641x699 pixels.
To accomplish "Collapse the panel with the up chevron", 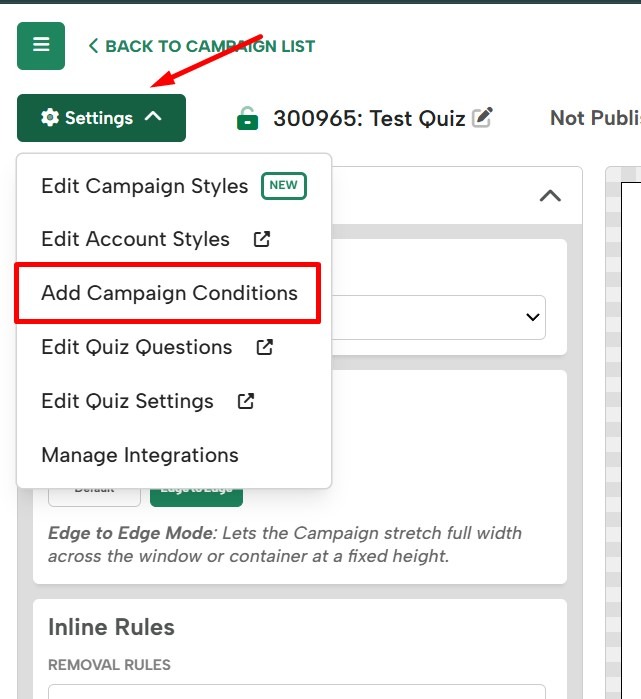I will click(550, 195).
